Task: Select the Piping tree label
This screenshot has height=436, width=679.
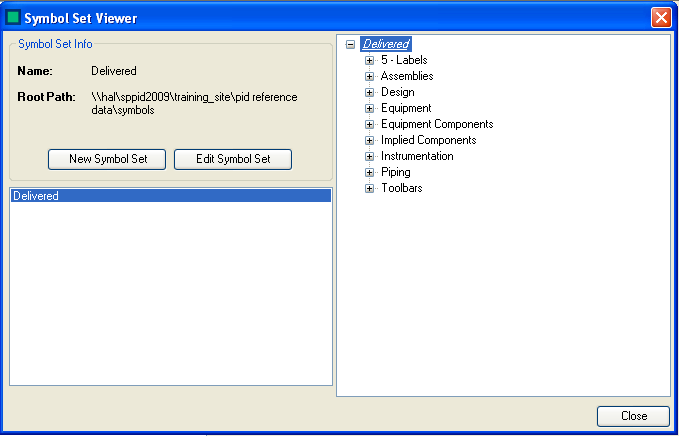Action: (x=395, y=172)
